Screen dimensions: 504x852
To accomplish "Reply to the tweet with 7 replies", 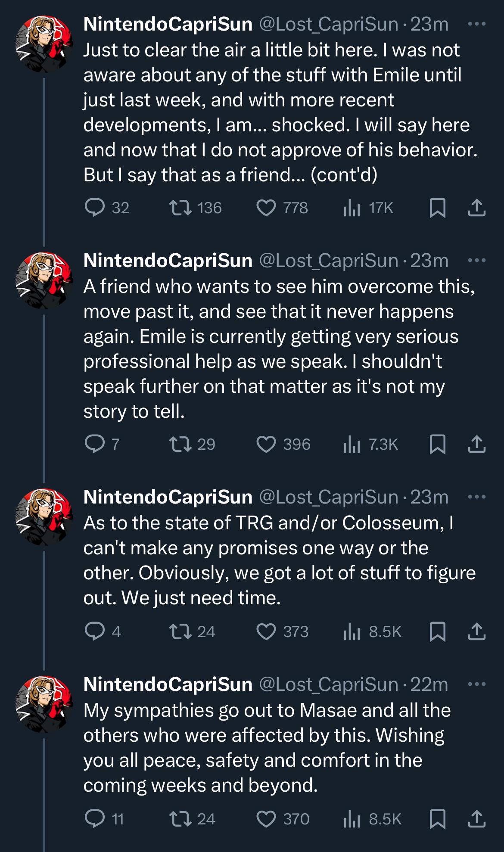I will coord(93,444).
